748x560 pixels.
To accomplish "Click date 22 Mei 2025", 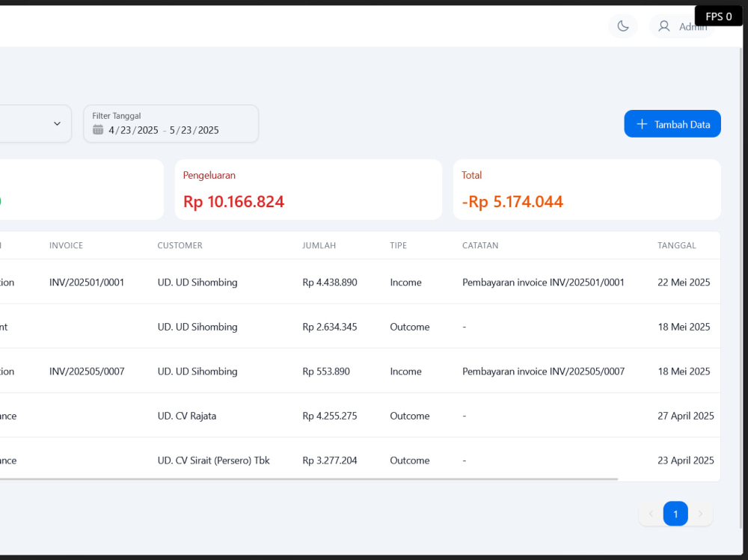I will [x=684, y=283].
